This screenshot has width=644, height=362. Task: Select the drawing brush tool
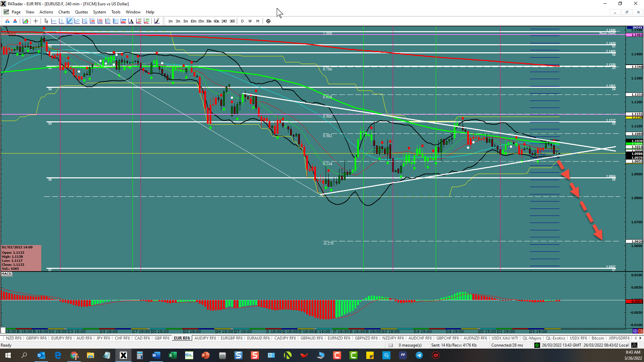coord(157,21)
